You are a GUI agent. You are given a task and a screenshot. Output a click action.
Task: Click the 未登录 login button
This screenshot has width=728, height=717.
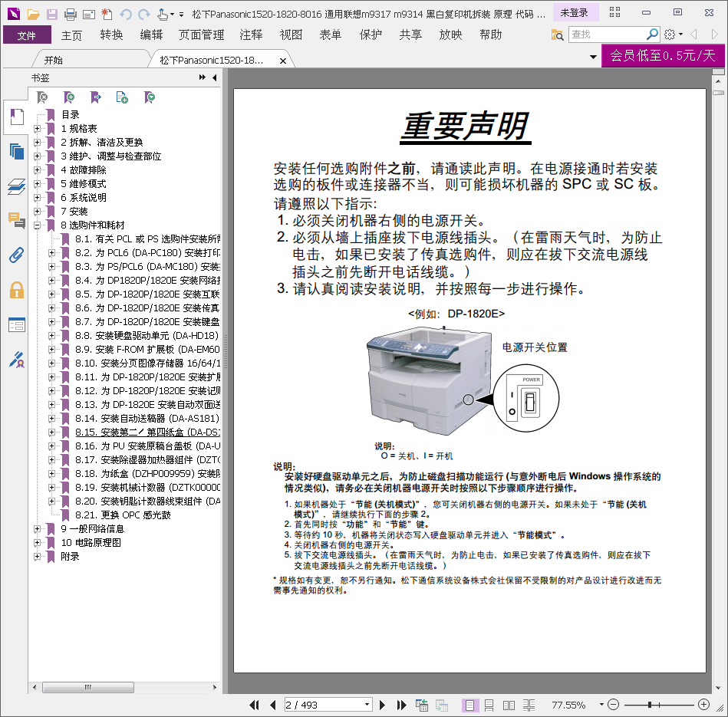575,12
